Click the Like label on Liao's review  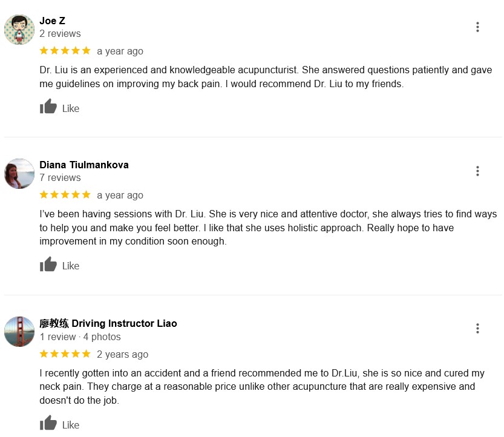[71, 425]
